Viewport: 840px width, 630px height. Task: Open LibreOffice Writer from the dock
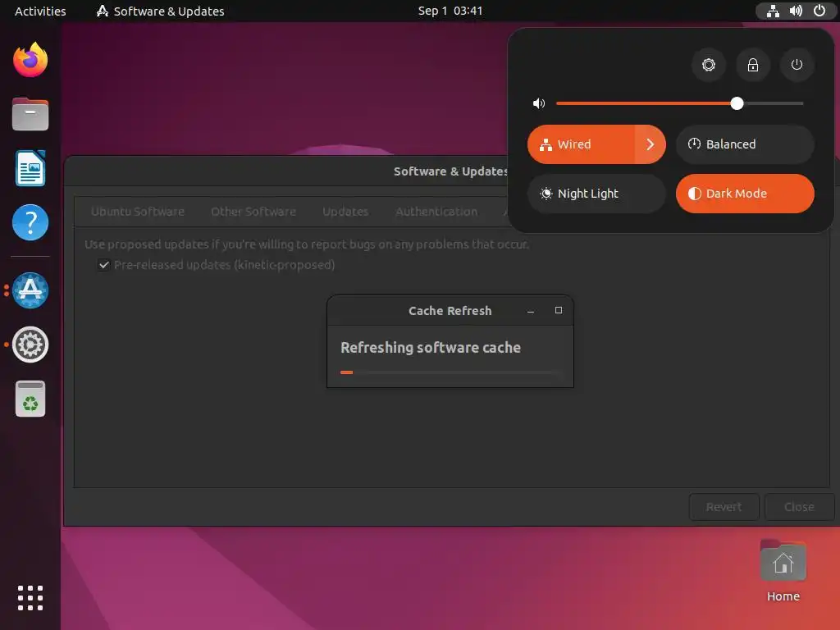(30, 168)
